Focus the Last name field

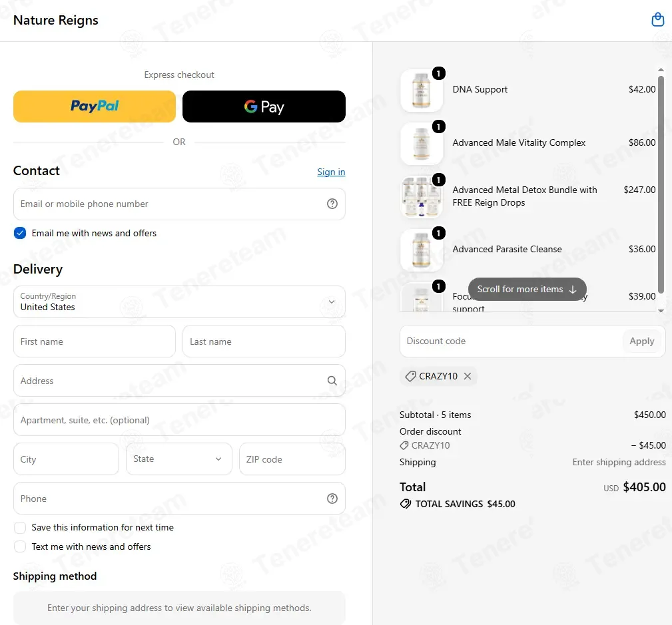pyautogui.click(x=264, y=341)
